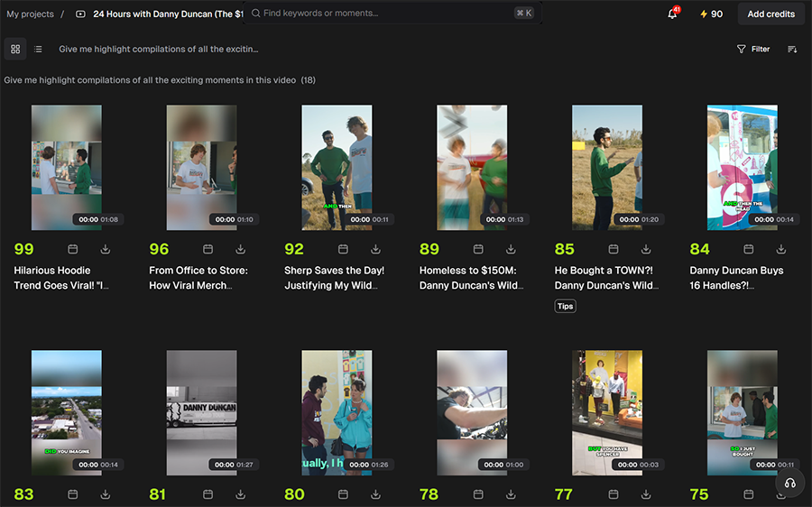812x507 pixels.
Task: Download the clip scored 78
Action: click(511, 494)
